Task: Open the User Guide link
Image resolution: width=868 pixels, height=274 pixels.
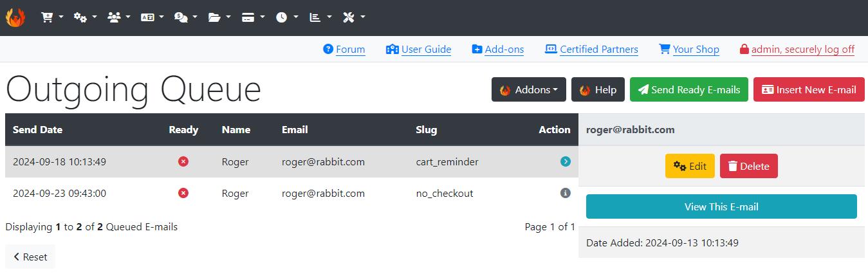Action: (426, 49)
